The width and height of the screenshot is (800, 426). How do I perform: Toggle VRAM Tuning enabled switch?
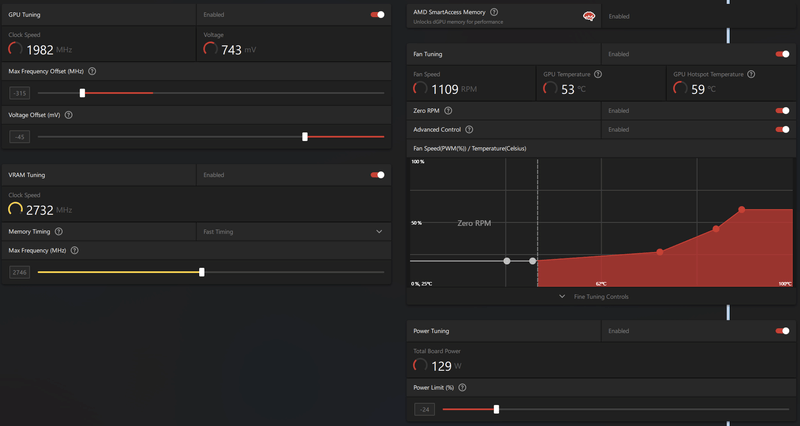pyautogui.click(x=378, y=175)
